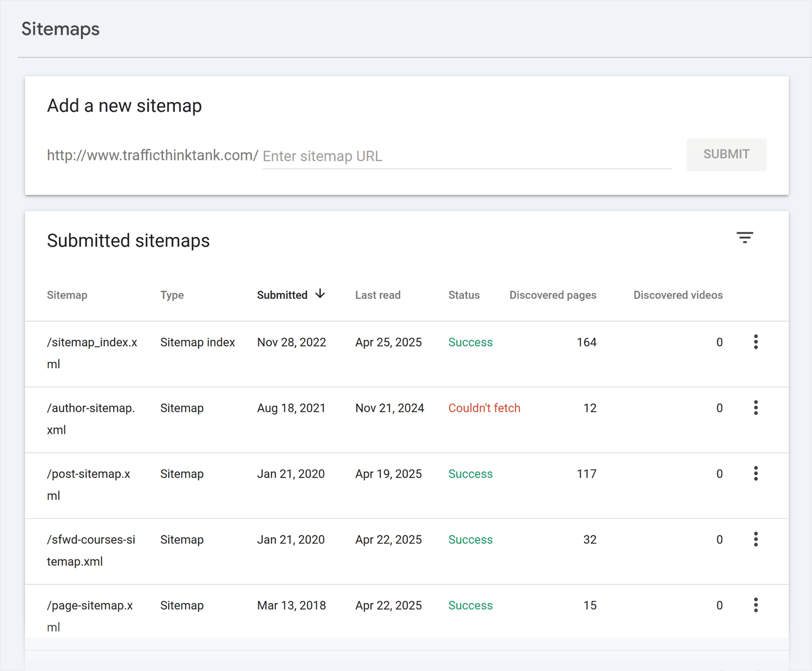Sort the table by Discovered pages column
The height and width of the screenshot is (671, 812).
pyautogui.click(x=552, y=295)
